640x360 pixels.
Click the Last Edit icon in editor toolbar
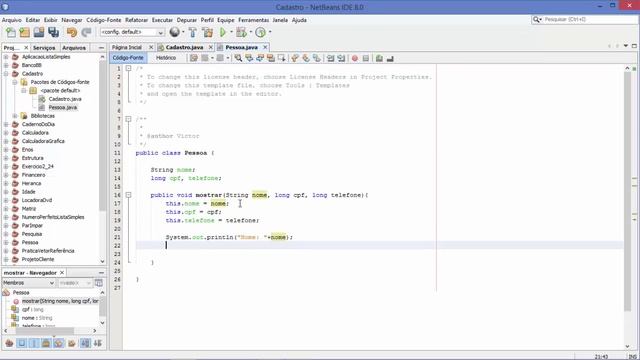(193, 58)
